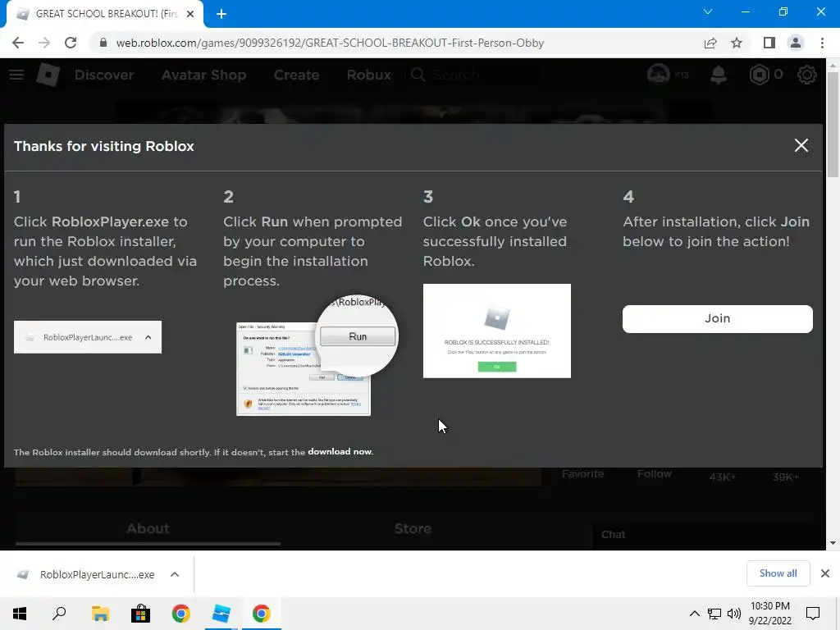Screen dimensions: 840x630
Task: Open the About tab on the game page
Action: coord(148,529)
